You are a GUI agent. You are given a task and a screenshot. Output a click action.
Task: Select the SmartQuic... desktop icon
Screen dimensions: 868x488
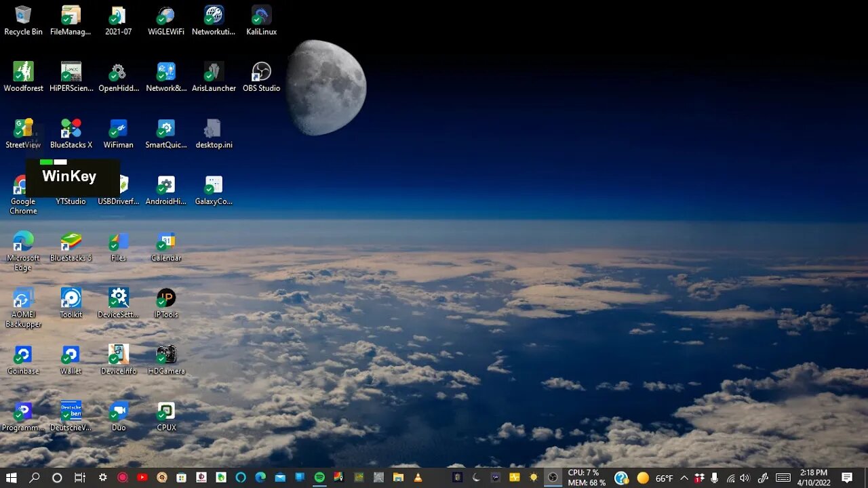pos(166,134)
